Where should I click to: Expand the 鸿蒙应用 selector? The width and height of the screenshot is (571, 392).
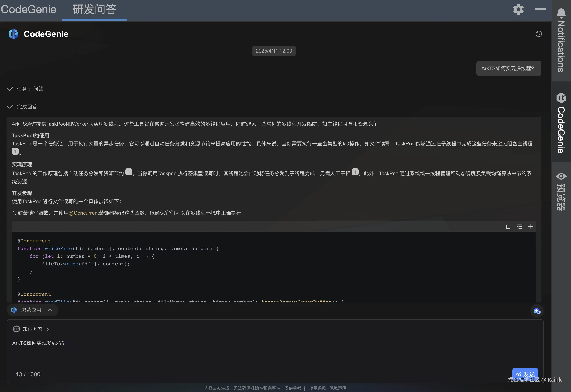(32, 310)
